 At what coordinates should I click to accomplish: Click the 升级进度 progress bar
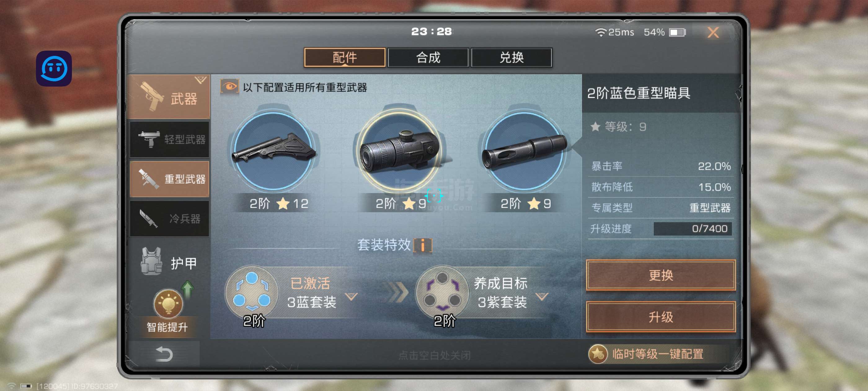(692, 229)
